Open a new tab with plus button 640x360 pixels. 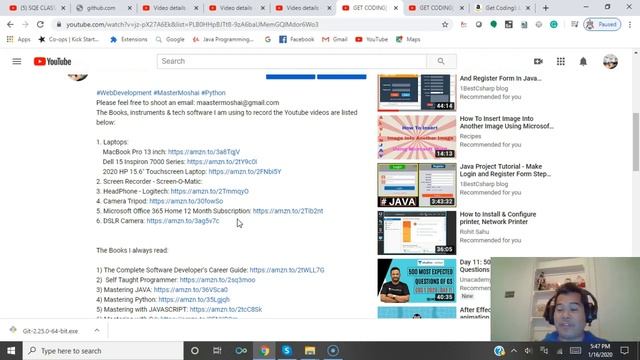click(546, 8)
